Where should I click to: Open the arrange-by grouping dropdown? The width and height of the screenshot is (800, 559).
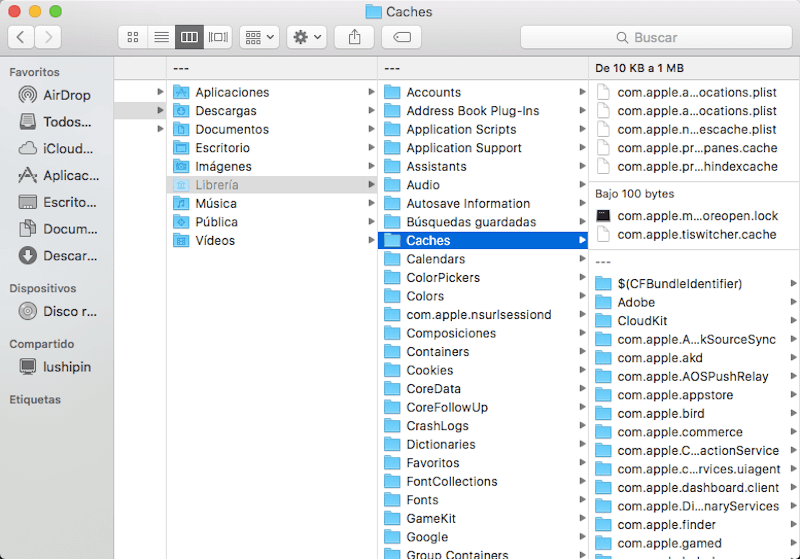pos(260,37)
